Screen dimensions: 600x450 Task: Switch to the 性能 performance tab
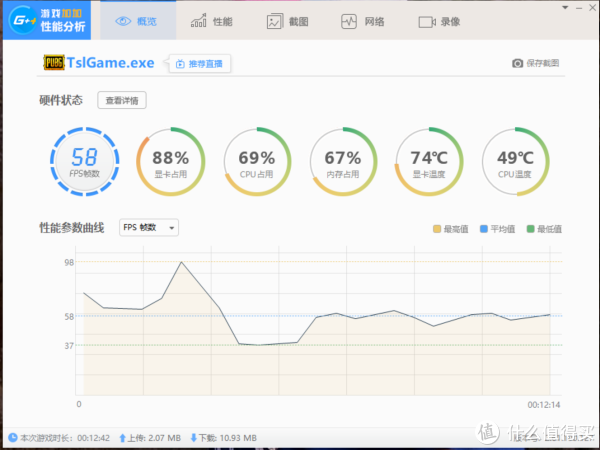[x=212, y=21]
